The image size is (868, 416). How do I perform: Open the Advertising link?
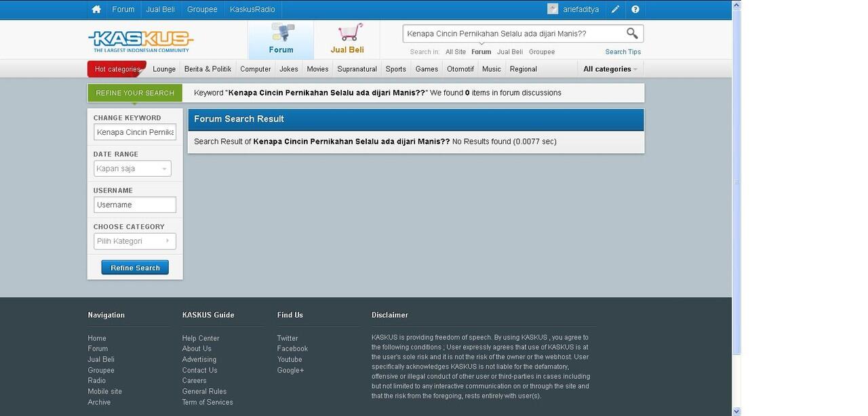(x=199, y=360)
